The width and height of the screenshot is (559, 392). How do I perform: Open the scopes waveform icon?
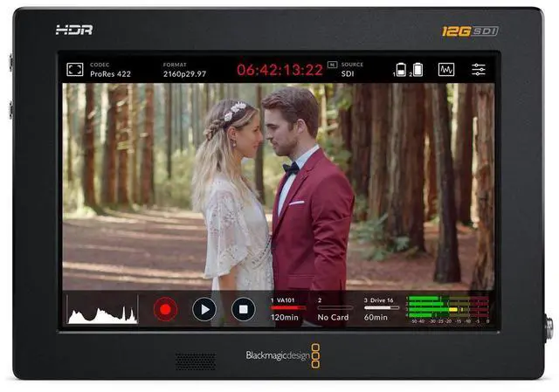pos(445,69)
